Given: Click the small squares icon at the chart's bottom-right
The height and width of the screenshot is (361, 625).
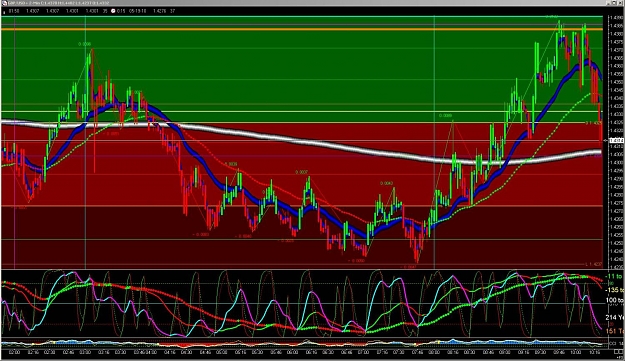Looking at the screenshot, I should (x=618, y=352).
